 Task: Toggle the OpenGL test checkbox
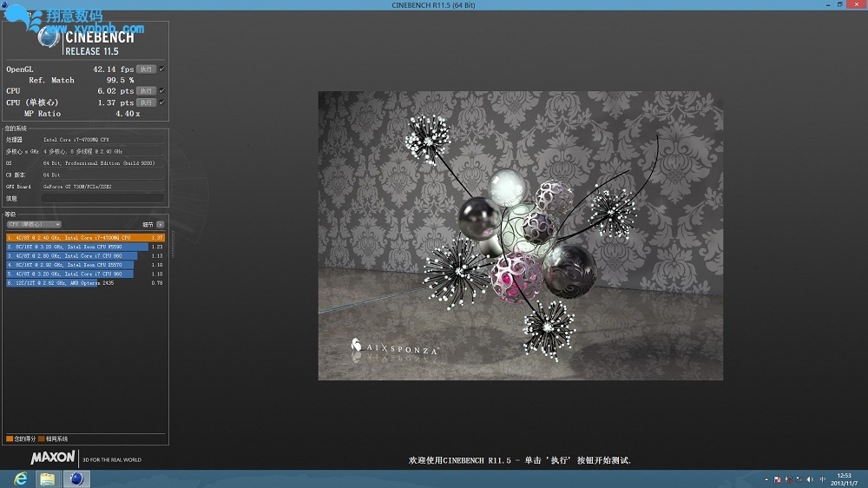point(161,69)
